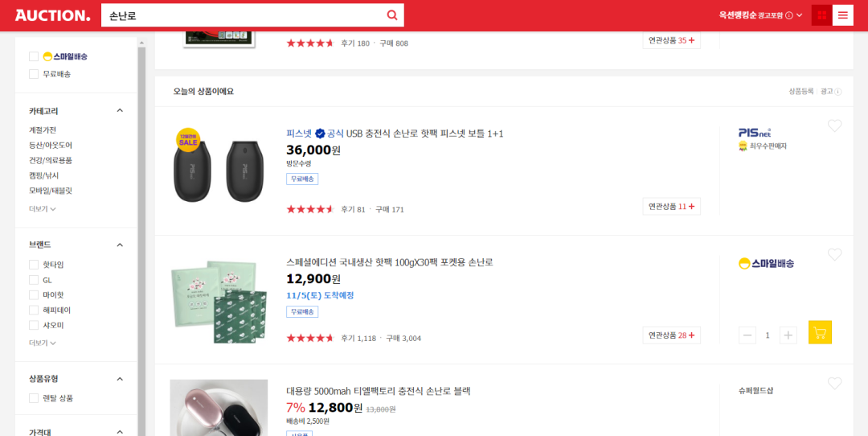Click the PISnet seller logo

click(755, 133)
